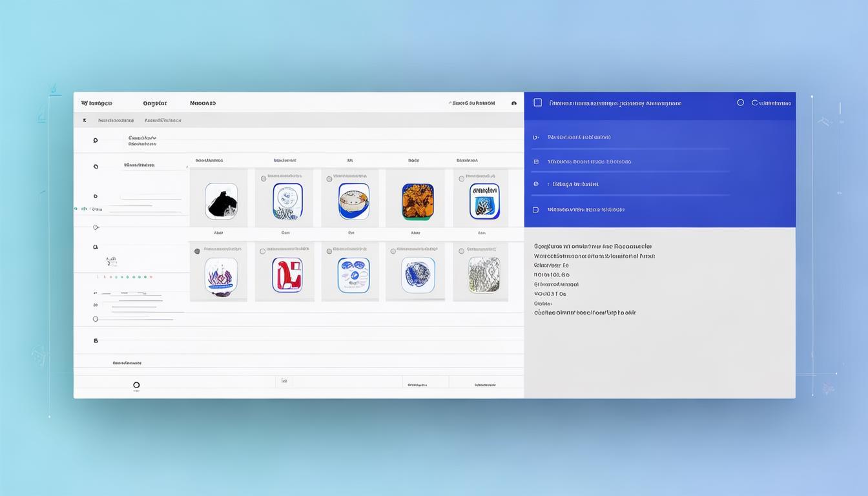The image size is (868, 496).
Task: Expand the second blue panel list row
Action: tap(535, 161)
